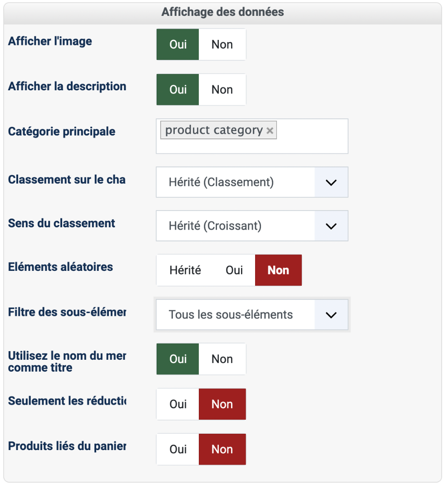The width and height of the screenshot is (448, 490).
Task: Open the Tous les sous-éléments dropdown
Action: click(252, 314)
